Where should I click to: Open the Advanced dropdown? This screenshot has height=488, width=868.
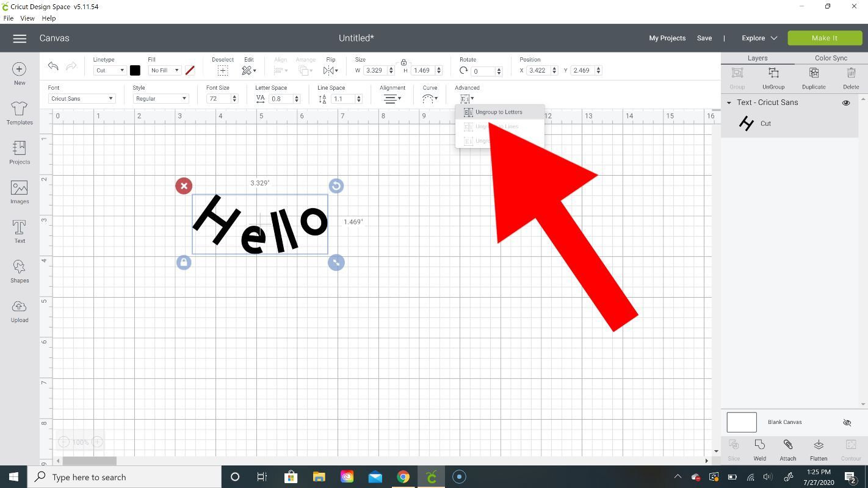coord(467,98)
